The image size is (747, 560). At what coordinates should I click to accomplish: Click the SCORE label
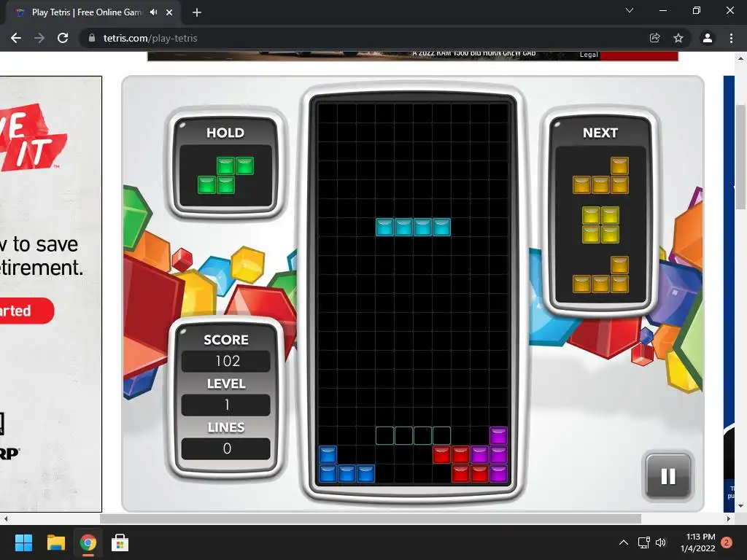[226, 340]
